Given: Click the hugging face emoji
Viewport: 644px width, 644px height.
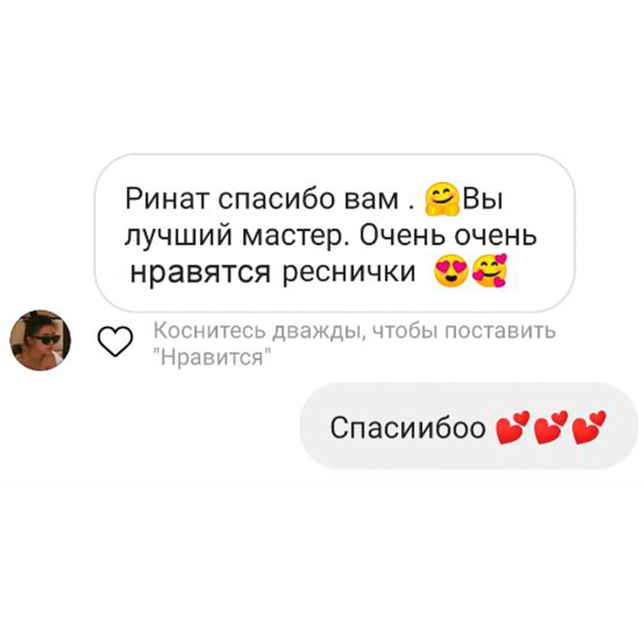Looking at the screenshot, I should point(441,200).
